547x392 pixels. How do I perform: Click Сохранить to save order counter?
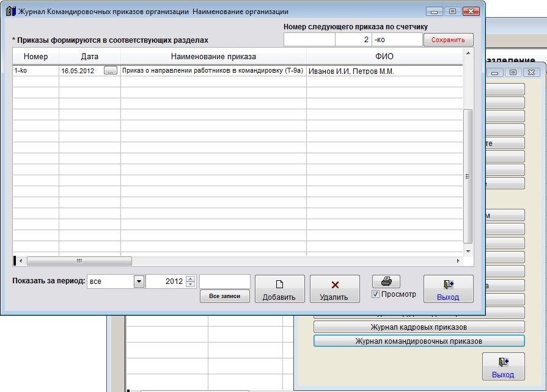pyautogui.click(x=448, y=40)
